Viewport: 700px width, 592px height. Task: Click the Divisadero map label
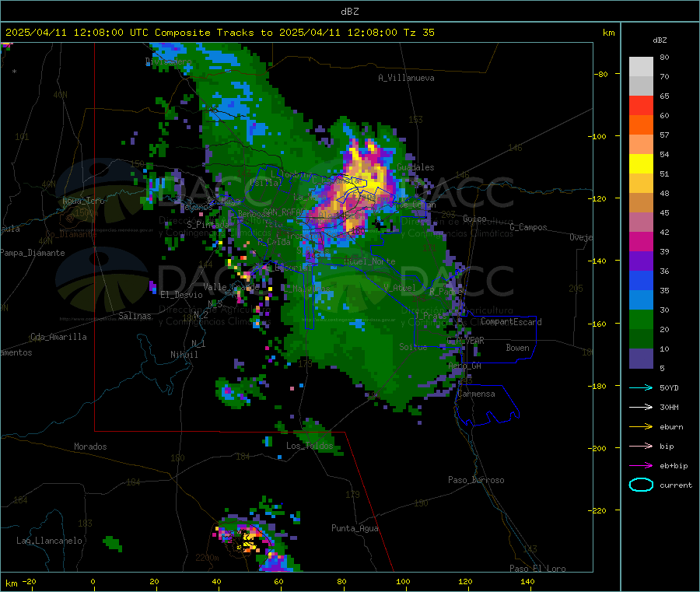pos(169,61)
